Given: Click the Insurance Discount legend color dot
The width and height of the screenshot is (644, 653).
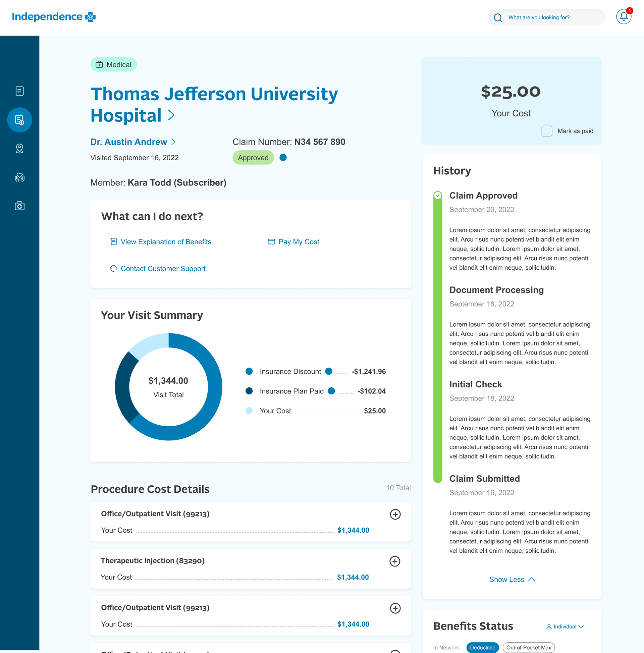Looking at the screenshot, I should [249, 371].
